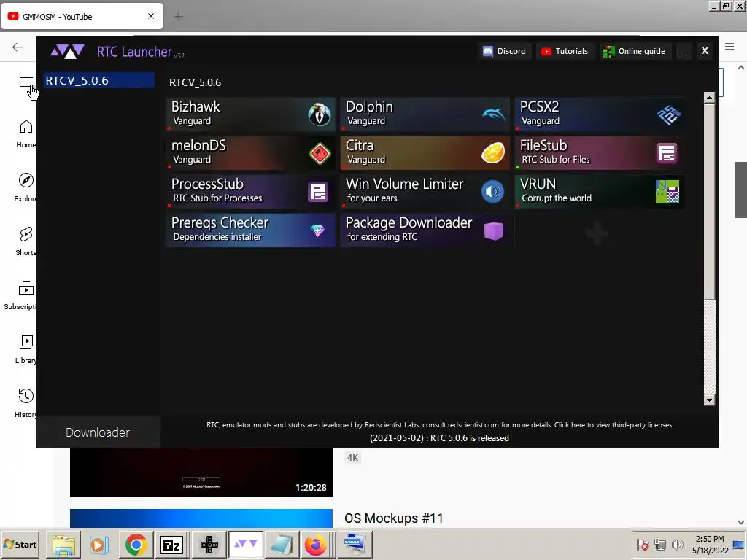The image size is (747, 560).
Task: Click the launcher vertical scrollbar thumb
Action: tap(709, 201)
